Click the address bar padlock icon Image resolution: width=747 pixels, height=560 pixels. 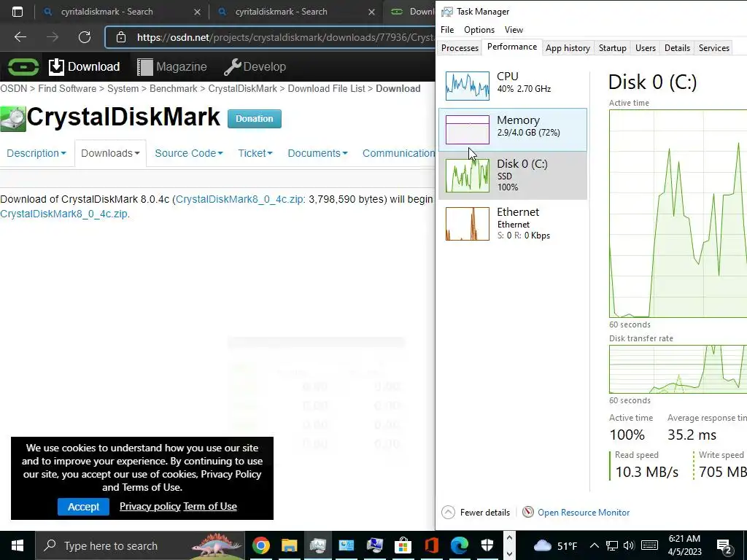[121, 37]
